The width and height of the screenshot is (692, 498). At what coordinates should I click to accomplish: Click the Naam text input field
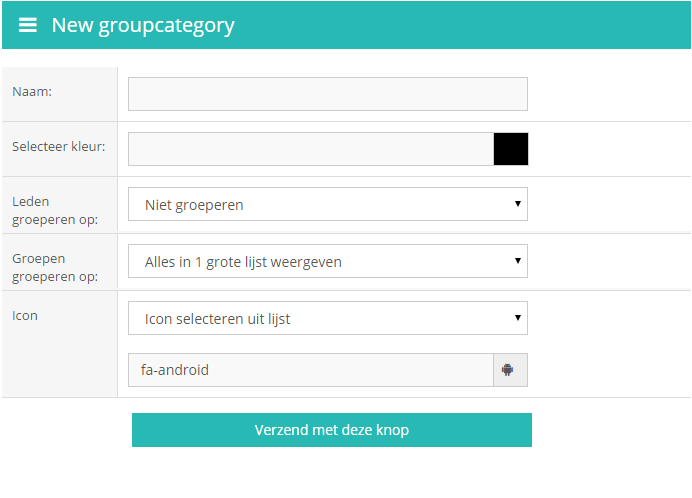[328, 94]
